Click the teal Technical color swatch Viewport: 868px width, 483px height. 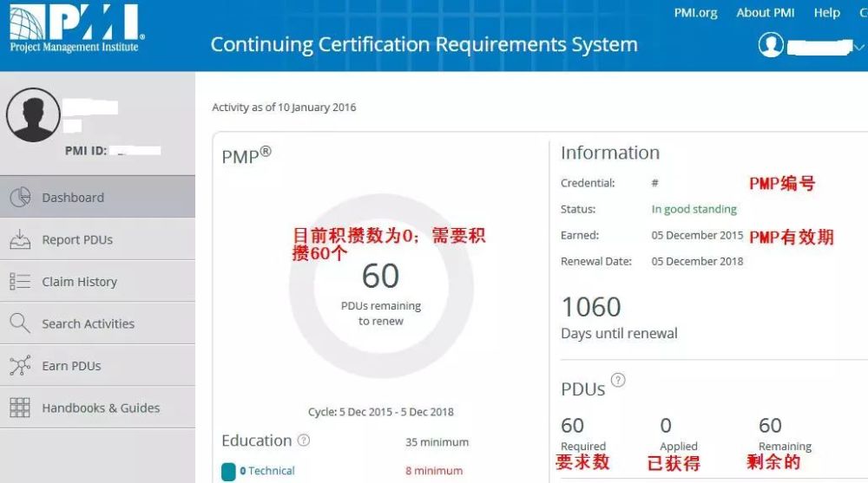[228, 472]
